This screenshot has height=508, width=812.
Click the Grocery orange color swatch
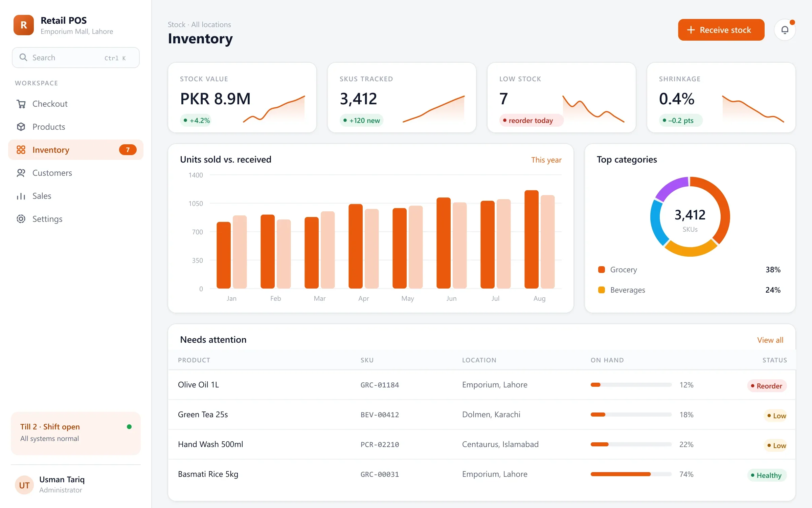[602, 270]
